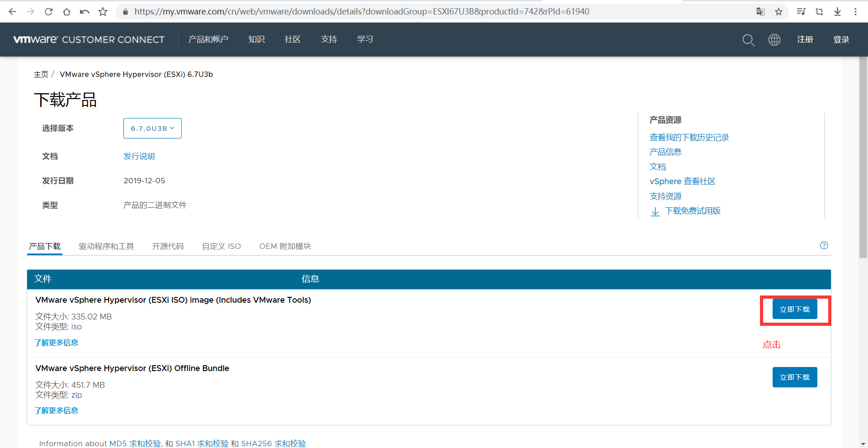Go back to the previous page
This screenshot has width=868, height=448.
[12, 12]
